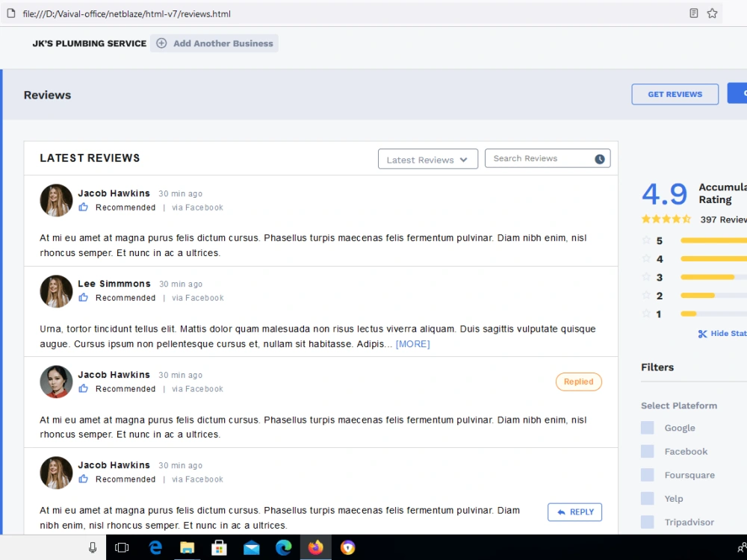Viewport: 747px width, 560px height.
Task: Click thumbs-up icon on last Jacob Hawkins review
Action: (x=84, y=479)
